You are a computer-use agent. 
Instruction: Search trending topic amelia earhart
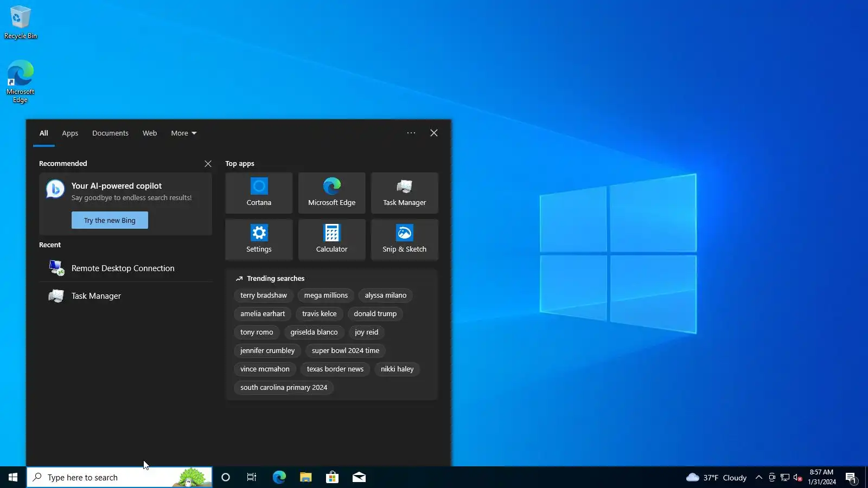tap(263, 314)
